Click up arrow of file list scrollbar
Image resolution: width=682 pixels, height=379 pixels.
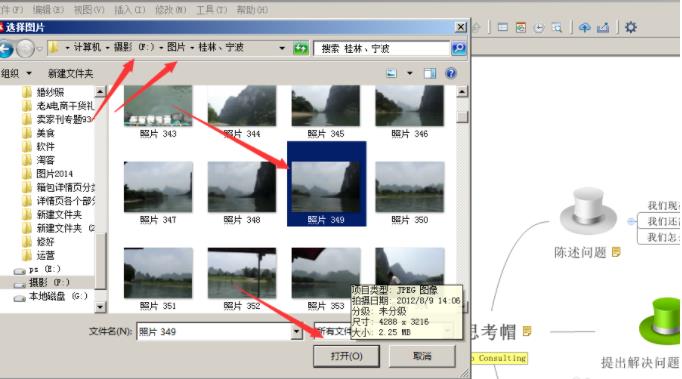pyautogui.click(x=461, y=91)
